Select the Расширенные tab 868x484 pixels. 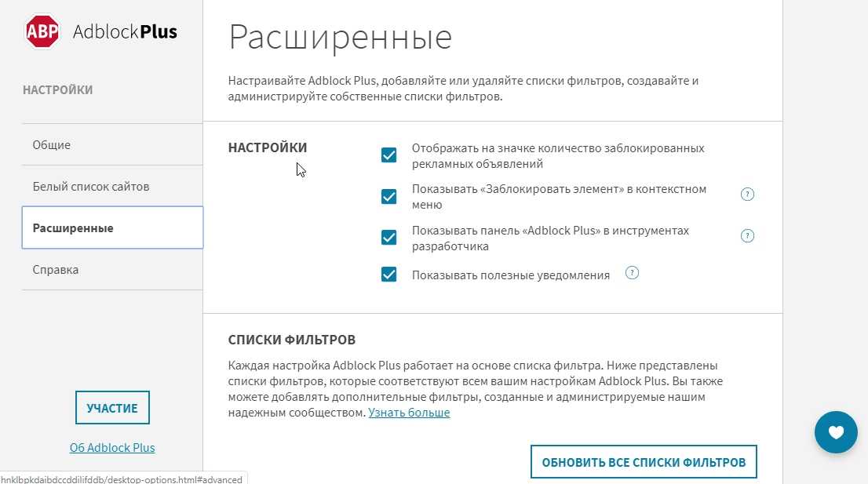(x=112, y=227)
